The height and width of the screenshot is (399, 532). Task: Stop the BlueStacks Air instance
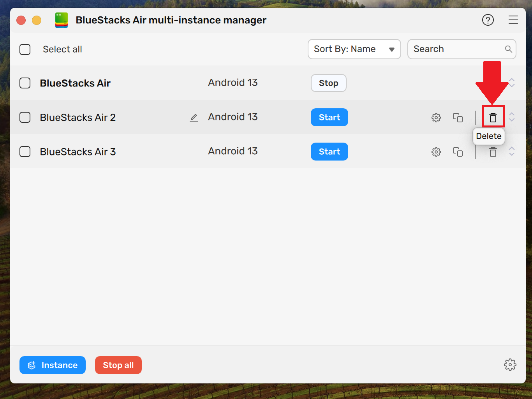point(329,83)
